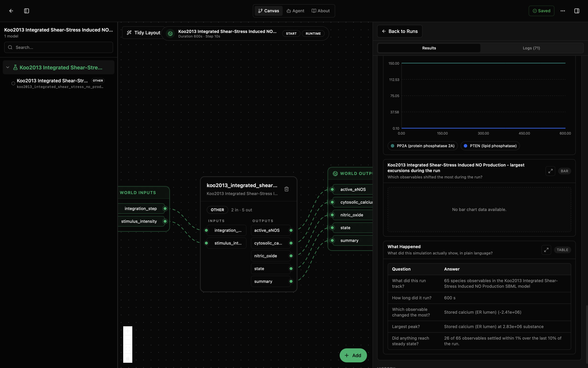Click the WORLD INPUTS node header
This screenshot has height=368, width=588.
click(144, 193)
